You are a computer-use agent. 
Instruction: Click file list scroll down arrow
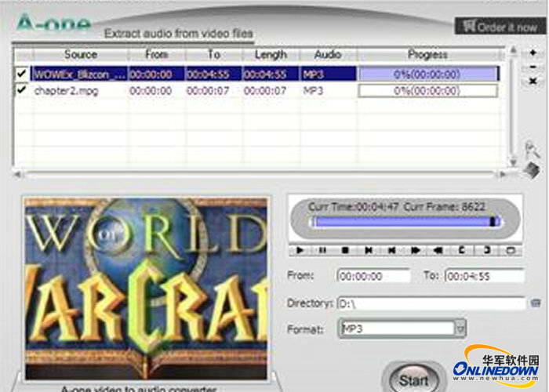pos(513,162)
